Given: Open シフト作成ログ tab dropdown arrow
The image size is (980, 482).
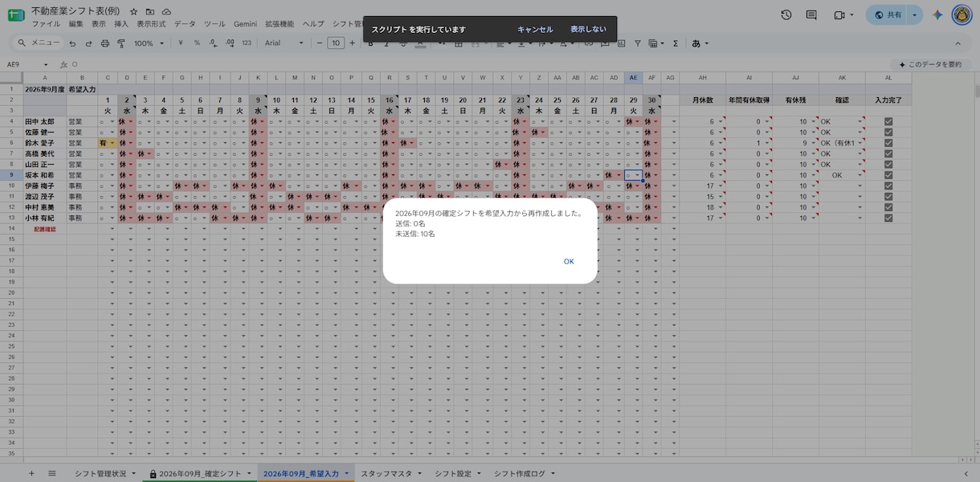Looking at the screenshot, I should (x=552, y=474).
